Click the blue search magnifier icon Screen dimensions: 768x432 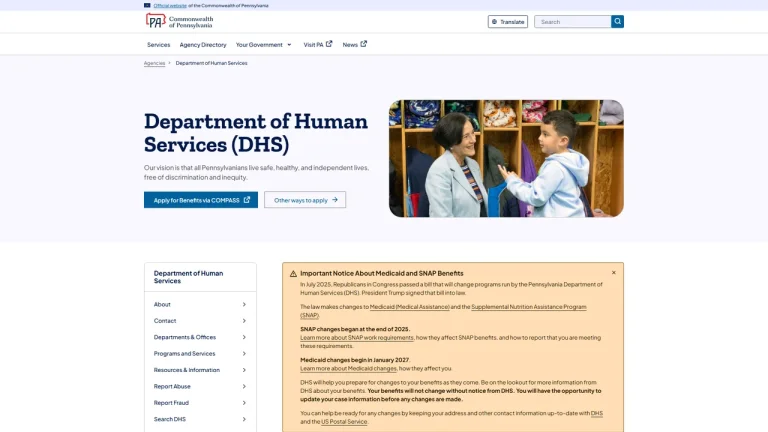click(617, 22)
